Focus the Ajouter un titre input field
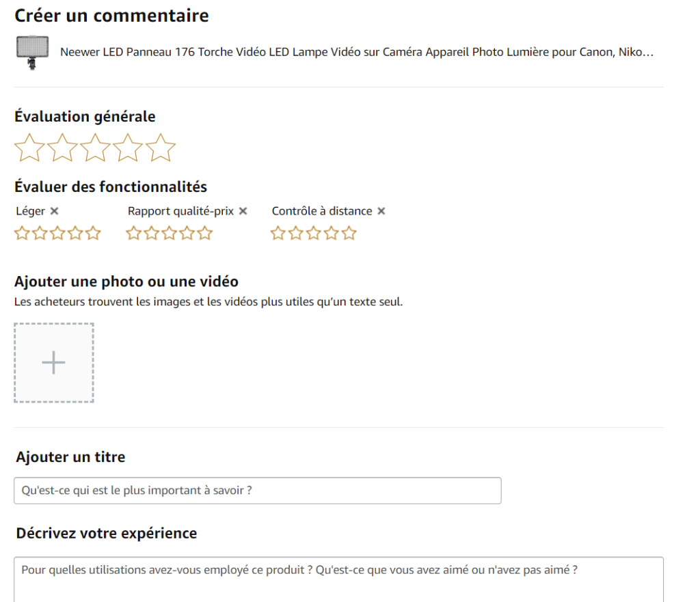Screen dimensions: 700x602 coord(258,491)
